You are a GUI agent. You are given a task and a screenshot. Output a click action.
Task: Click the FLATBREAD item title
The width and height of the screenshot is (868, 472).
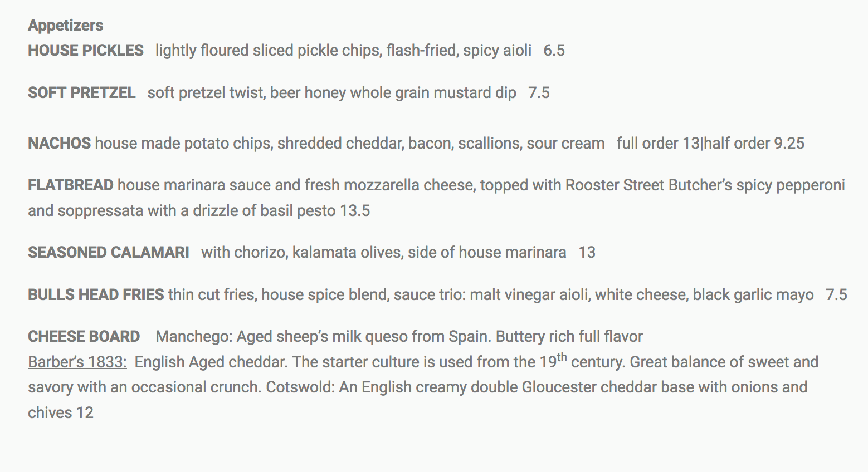click(71, 185)
